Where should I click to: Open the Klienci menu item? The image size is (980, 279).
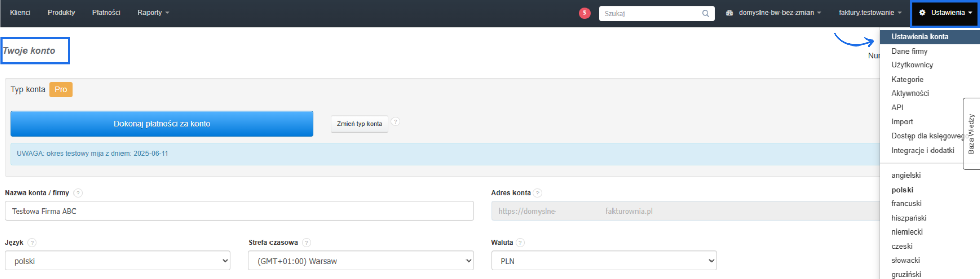20,13
